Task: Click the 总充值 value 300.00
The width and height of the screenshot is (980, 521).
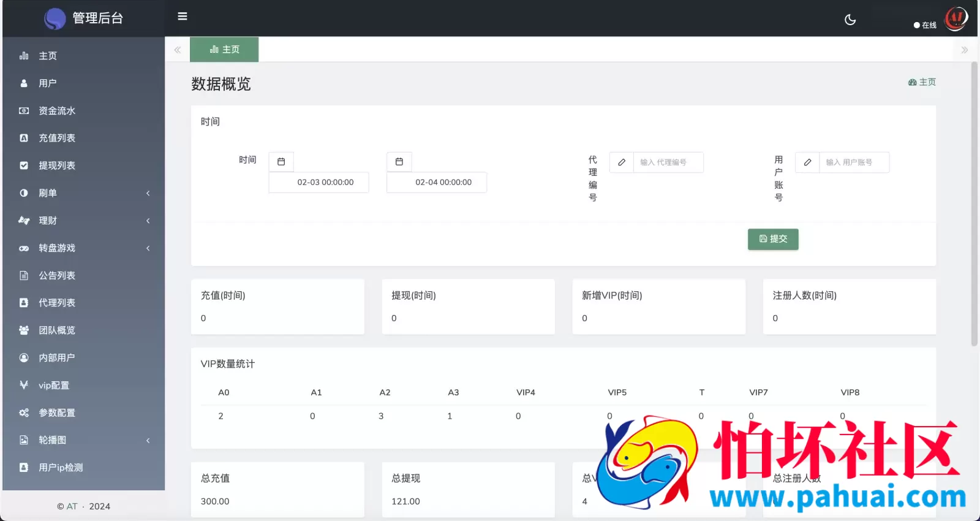Action: (x=215, y=501)
